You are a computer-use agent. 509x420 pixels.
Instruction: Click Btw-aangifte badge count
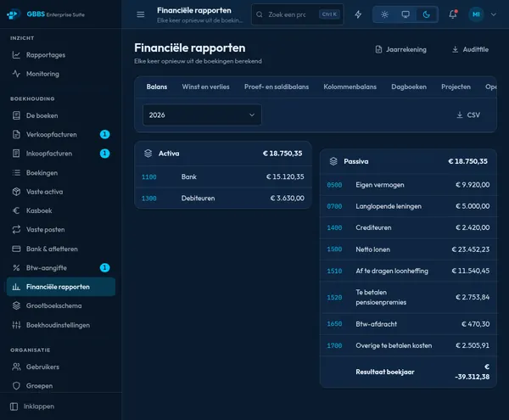click(x=104, y=268)
